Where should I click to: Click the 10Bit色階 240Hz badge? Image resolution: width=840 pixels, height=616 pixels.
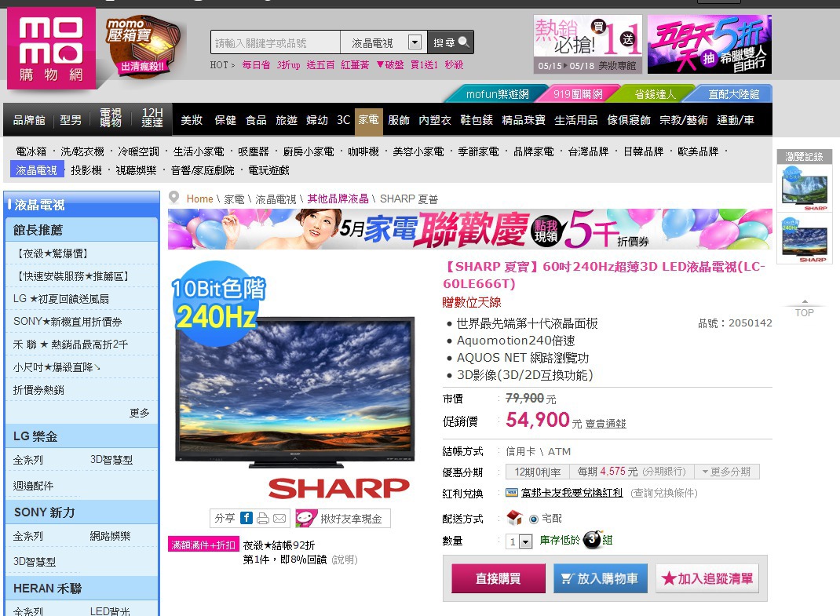(x=217, y=303)
